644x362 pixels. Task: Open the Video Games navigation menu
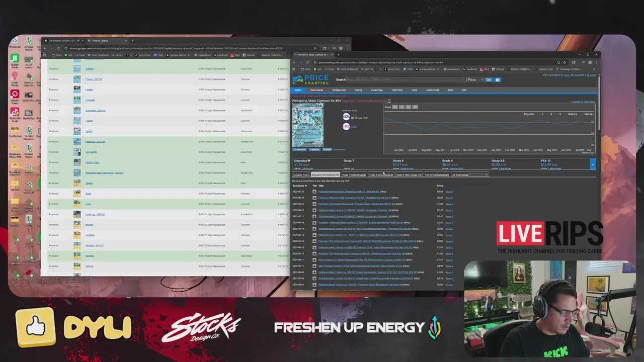click(316, 90)
